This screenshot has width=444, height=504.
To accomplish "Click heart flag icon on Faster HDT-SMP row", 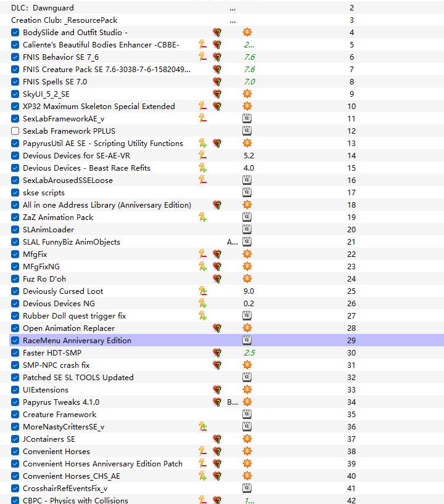I will (218, 352).
